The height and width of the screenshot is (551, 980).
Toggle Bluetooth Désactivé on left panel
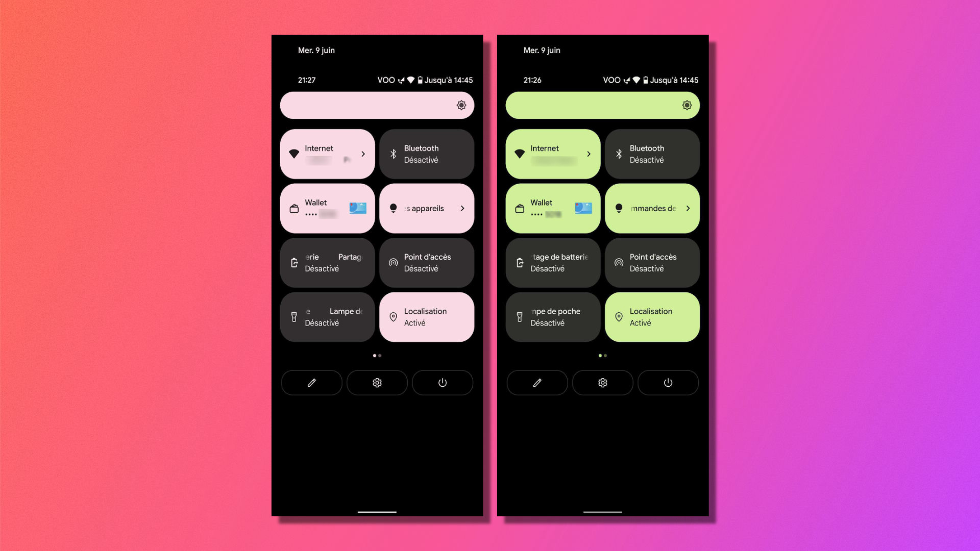(x=426, y=154)
